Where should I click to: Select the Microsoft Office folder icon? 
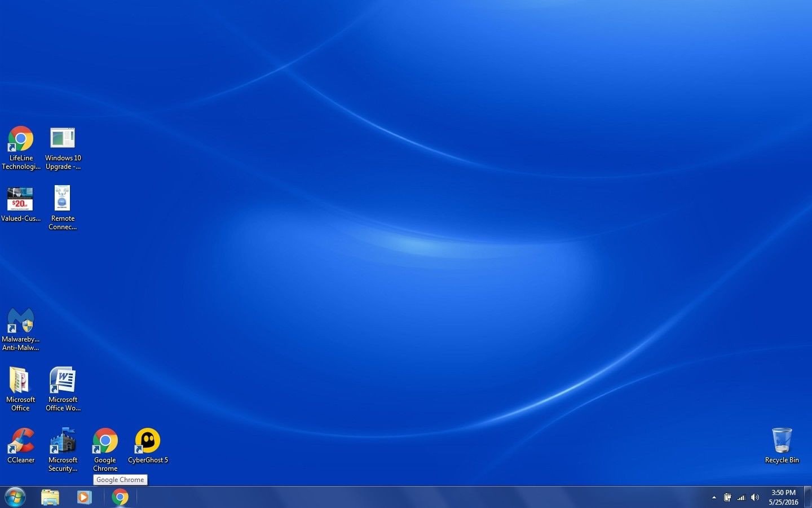tap(21, 381)
